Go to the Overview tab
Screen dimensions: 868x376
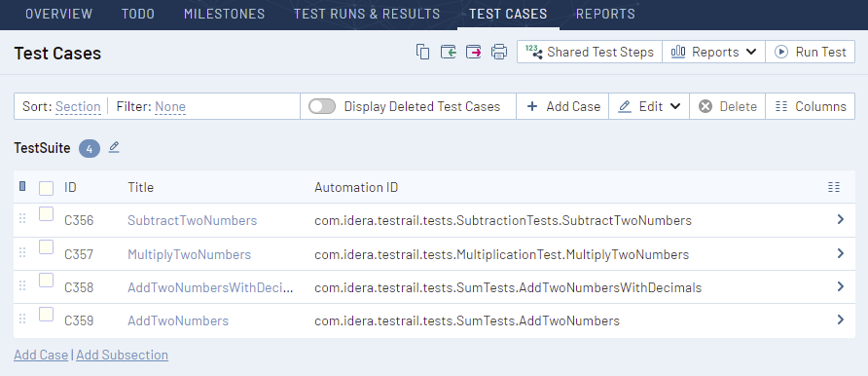pyautogui.click(x=59, y=14)
